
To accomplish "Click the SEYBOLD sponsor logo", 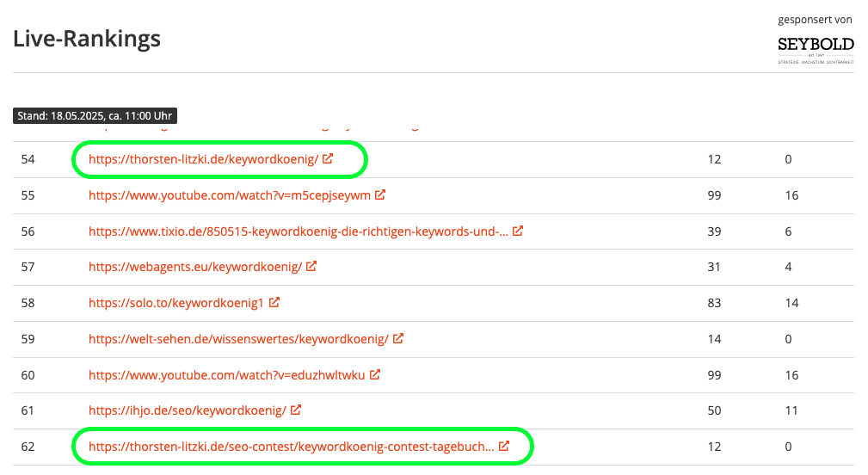I will coord(816,50).
